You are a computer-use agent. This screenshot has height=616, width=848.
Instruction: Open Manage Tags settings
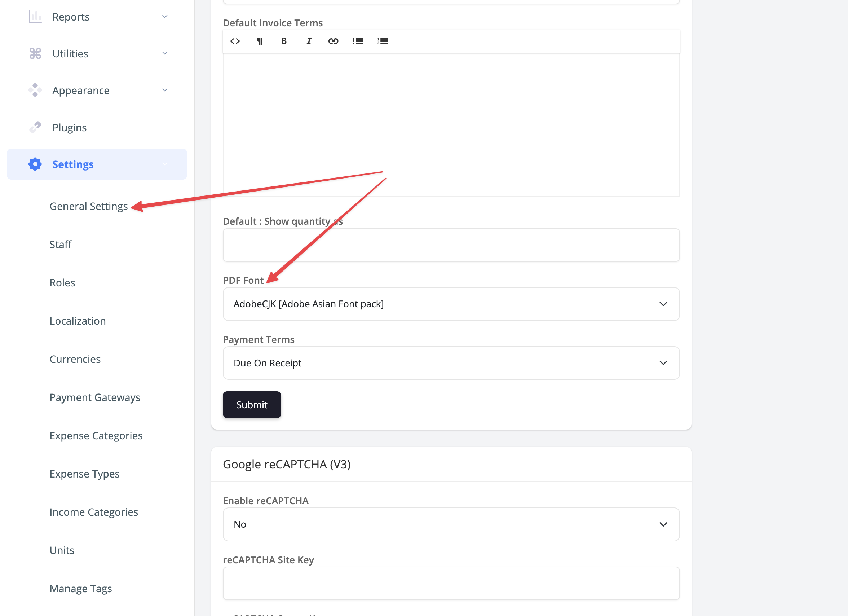point(81,589)
